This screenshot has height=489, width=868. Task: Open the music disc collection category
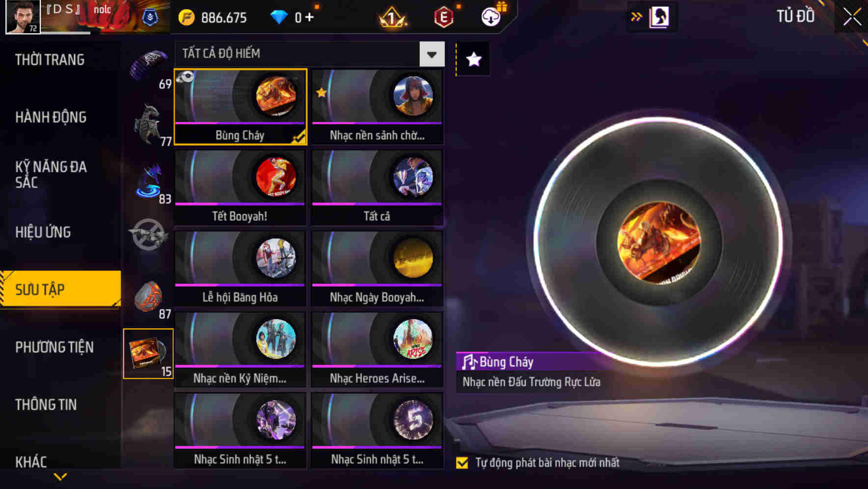(148, 353)
